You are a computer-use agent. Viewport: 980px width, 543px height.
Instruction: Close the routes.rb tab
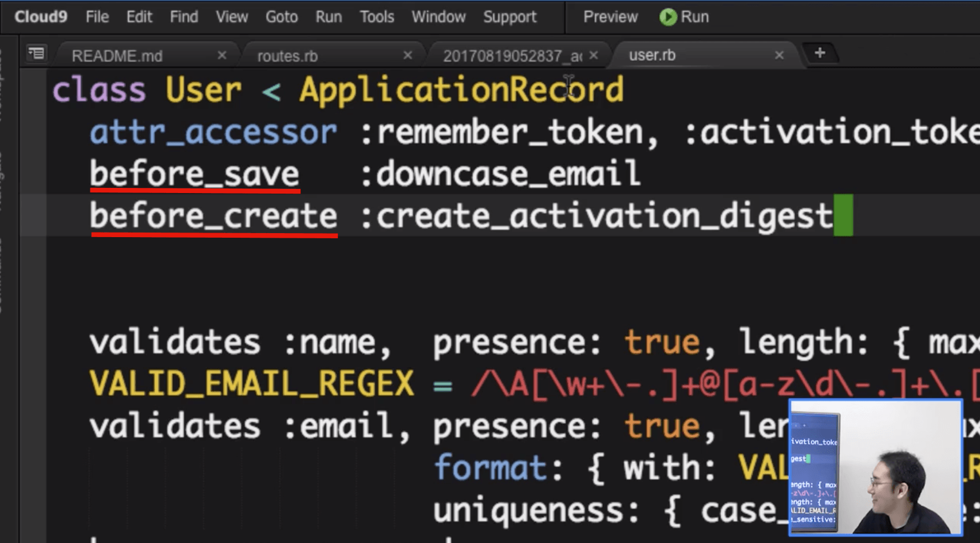(408, 55)
